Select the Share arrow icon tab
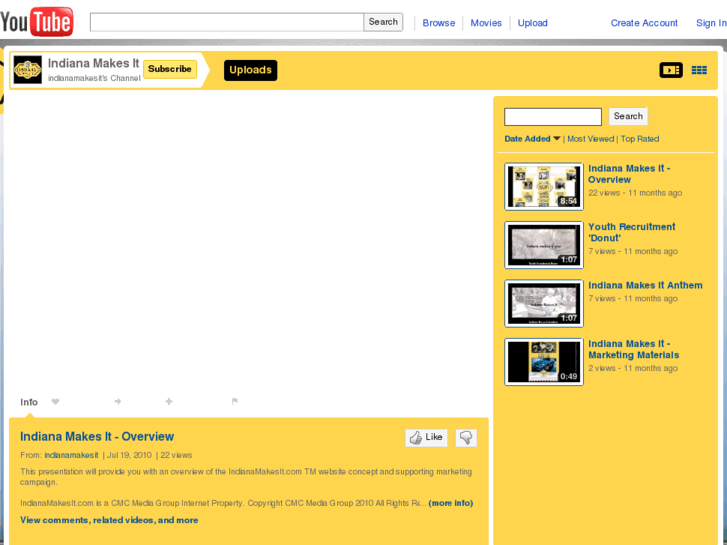 tap(118, 402)
